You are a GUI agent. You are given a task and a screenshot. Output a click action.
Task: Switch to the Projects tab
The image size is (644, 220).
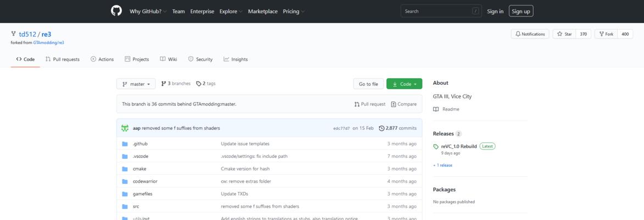137,59
